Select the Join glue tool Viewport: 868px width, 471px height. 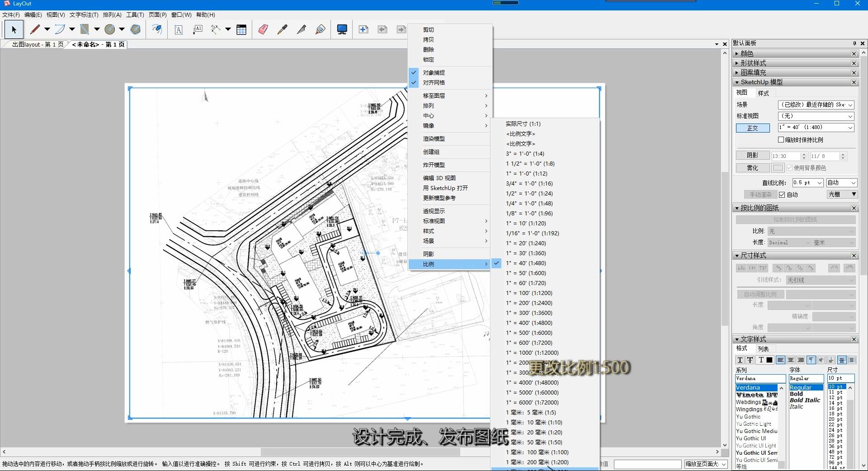tap(321, 30)
